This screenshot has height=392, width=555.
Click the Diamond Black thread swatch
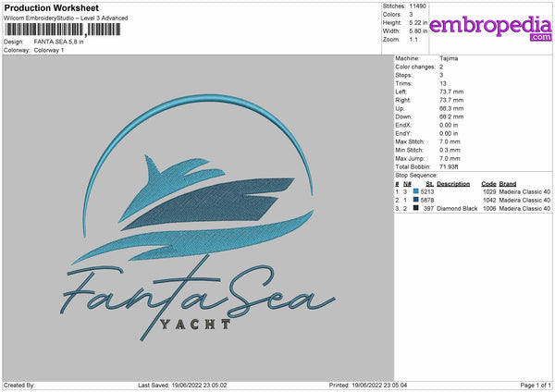[416, 208]
